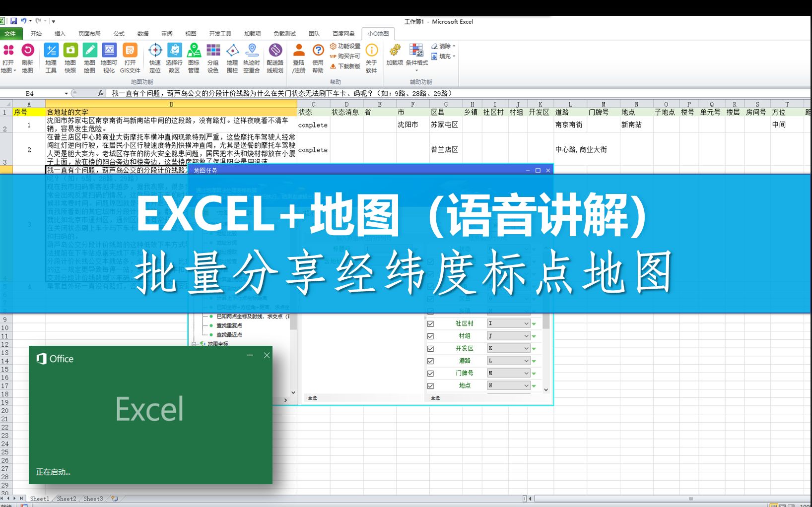Uncheck the 社区村 checkbox
The width and height of the screenshot is (812, 507).
pos(430,323)
